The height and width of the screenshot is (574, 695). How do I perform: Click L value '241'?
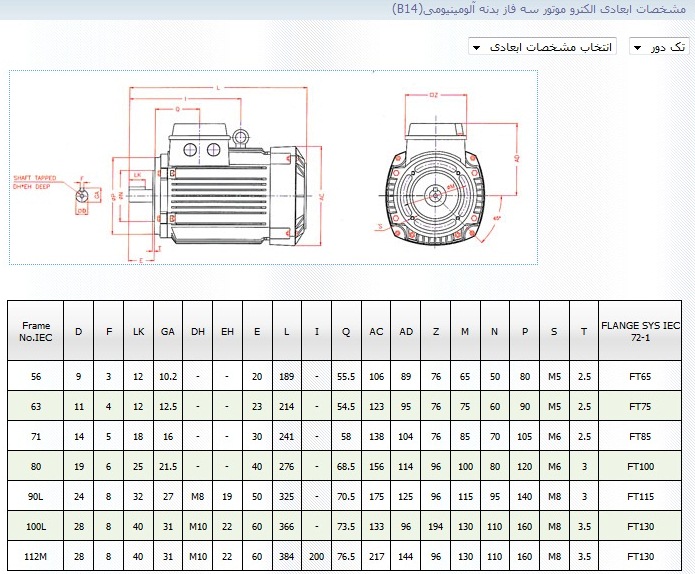(286, 437)
